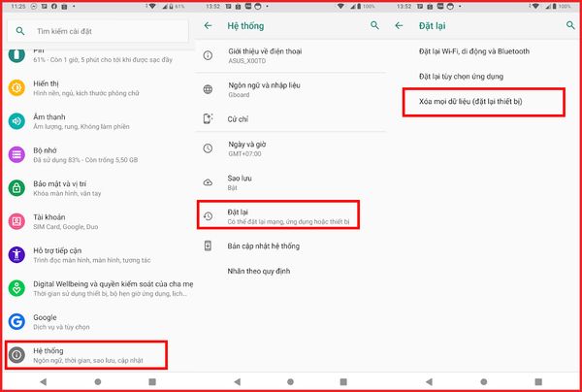Tap the search magnifier in settings search bar

(20, 31)
